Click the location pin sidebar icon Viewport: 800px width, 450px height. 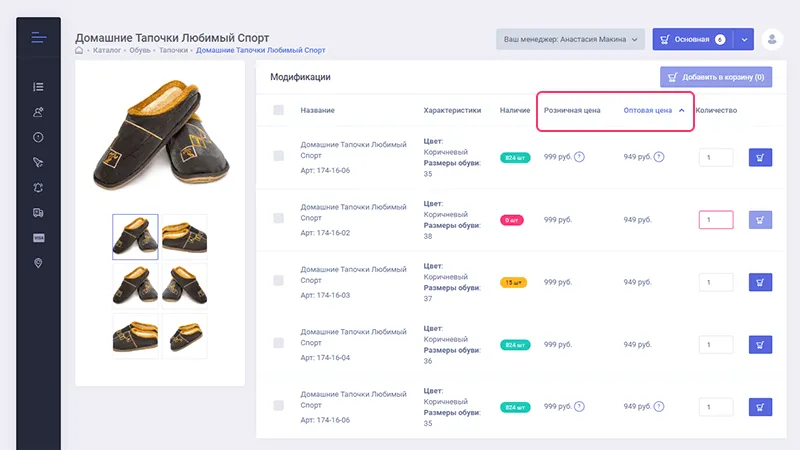pyautogui.click(x=38, y=263)
